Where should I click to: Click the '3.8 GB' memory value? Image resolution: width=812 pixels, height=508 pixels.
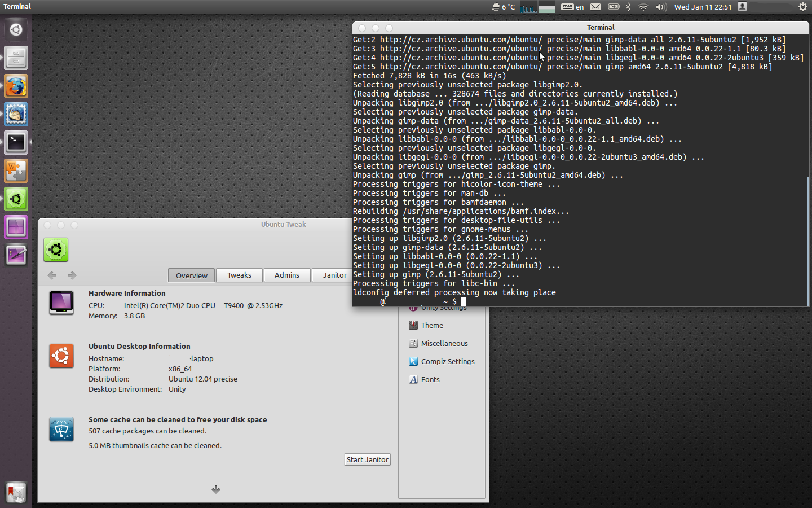pos(134,316)
